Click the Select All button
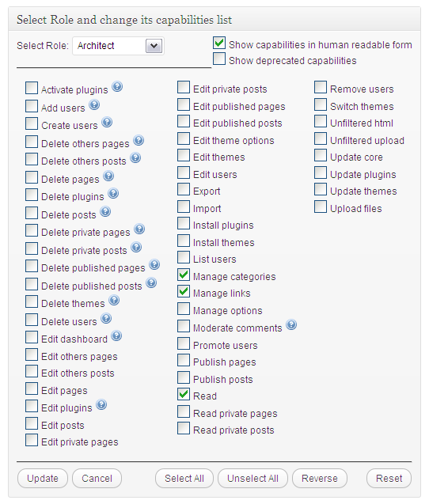The height and width of the screenshot is (504, 429). [x=184, y=478]
